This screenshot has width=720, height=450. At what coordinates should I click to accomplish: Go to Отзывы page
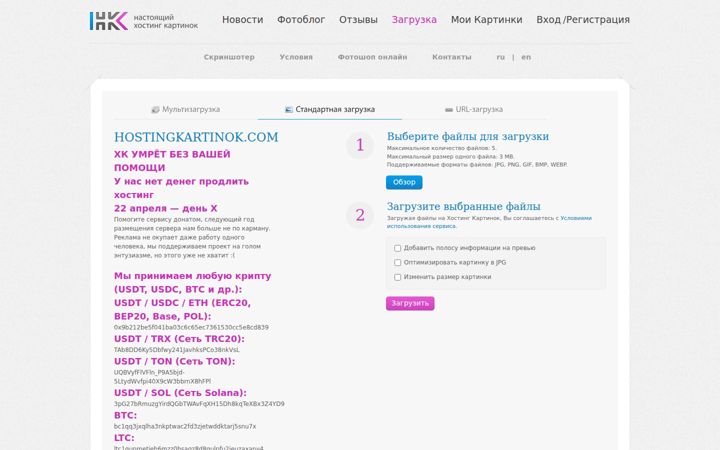pos(358,20)
